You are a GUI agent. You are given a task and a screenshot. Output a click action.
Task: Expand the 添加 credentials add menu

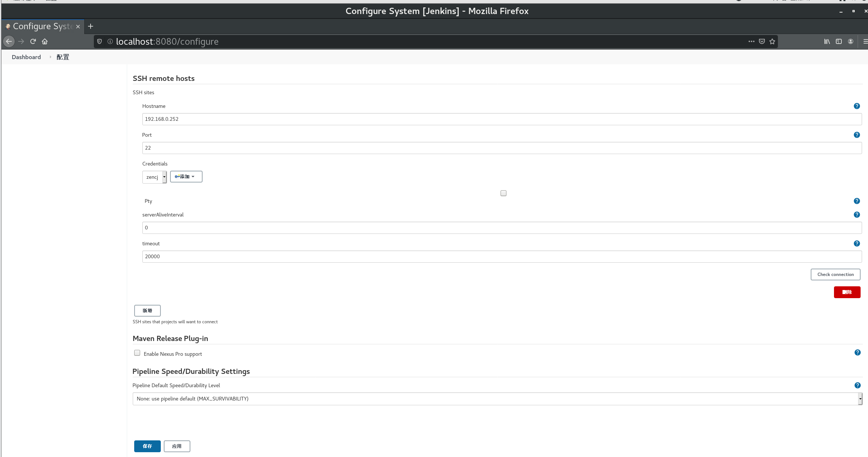pyautogui.click(x=186, y=177)
